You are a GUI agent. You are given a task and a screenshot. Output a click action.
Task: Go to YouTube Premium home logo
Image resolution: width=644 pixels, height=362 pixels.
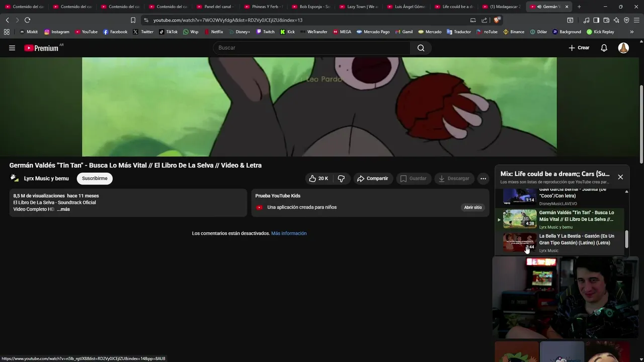pyautogui.click(x=41, y=48)
